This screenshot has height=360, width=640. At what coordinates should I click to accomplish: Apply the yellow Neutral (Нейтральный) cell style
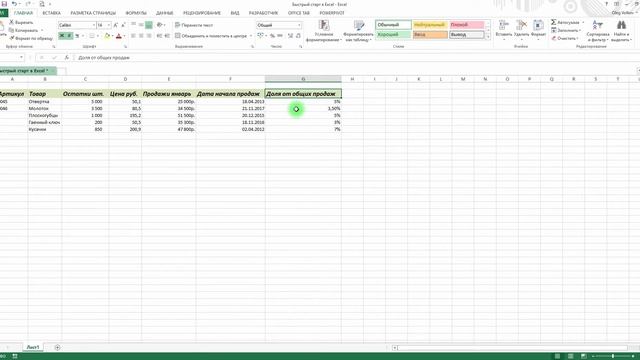tap(430, 25)
